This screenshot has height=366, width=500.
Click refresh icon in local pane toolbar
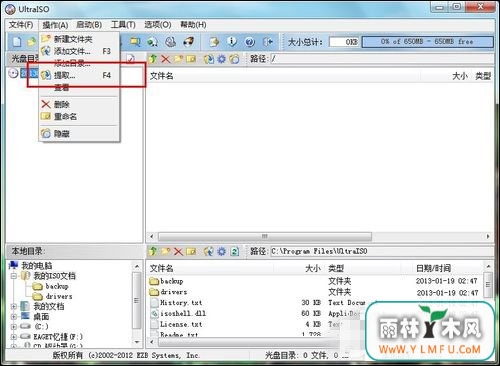tap(235, 251)
